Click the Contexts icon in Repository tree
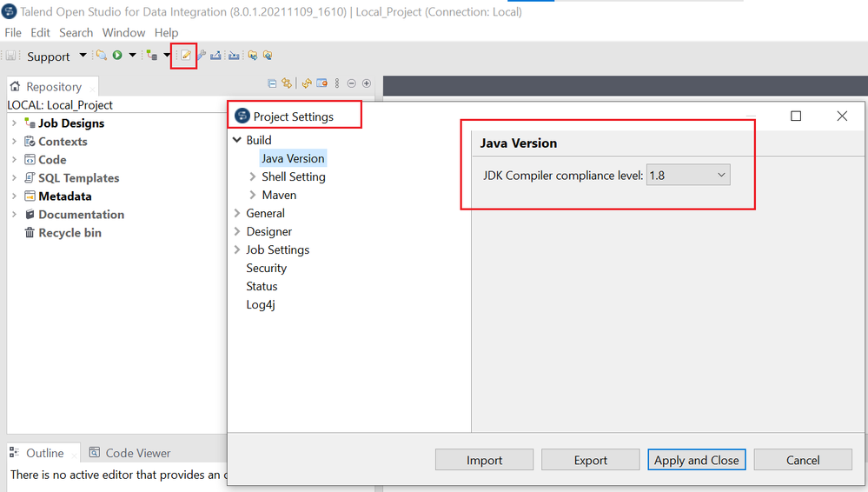 tap(30, 142)
